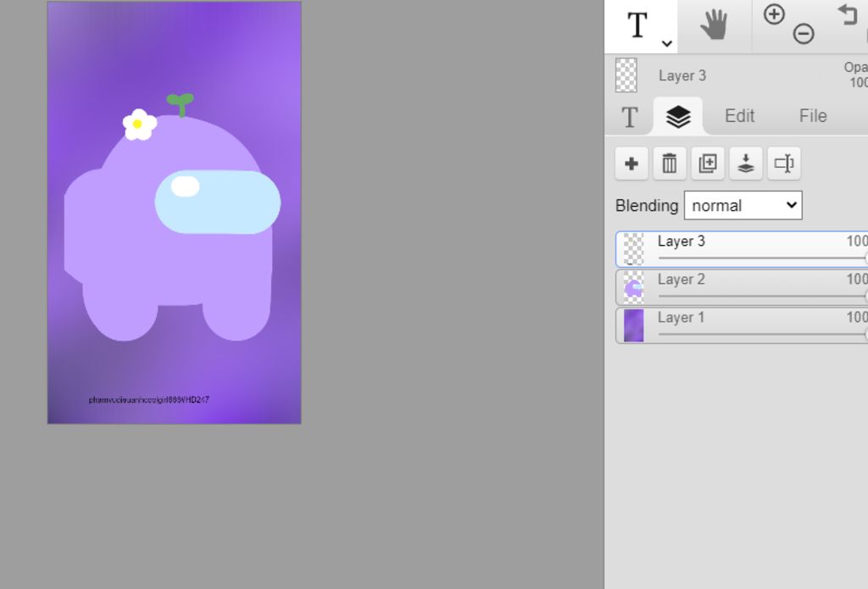This screenshot has height=589, width=868.
Task: Zoom out with the minus magnifier
Action: (804, 34)
